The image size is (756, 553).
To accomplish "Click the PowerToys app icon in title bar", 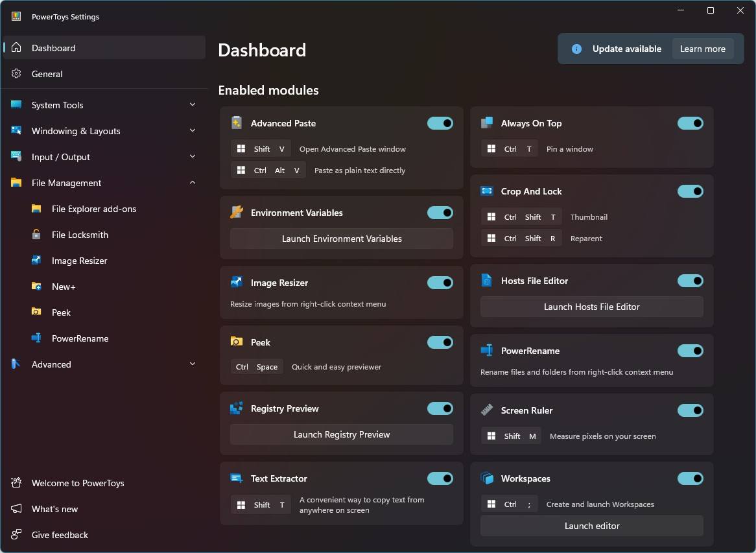I will click(16, 16).
